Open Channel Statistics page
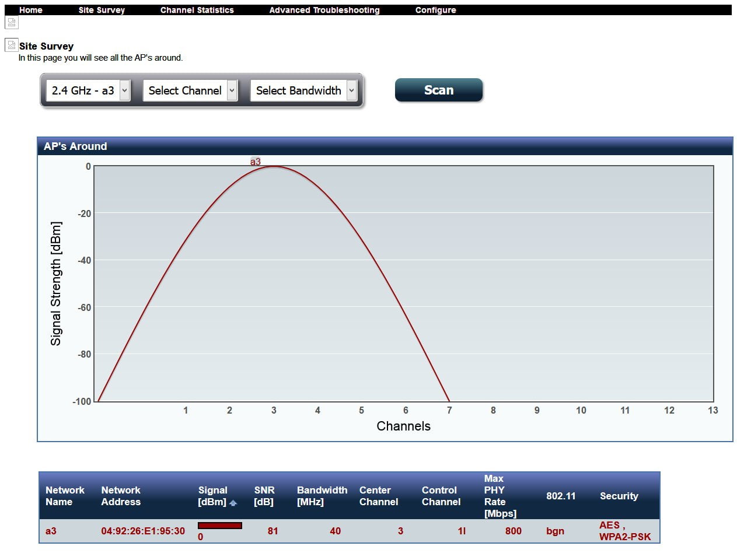This screenshot has width=737, height=560. [x=197, y=10]
